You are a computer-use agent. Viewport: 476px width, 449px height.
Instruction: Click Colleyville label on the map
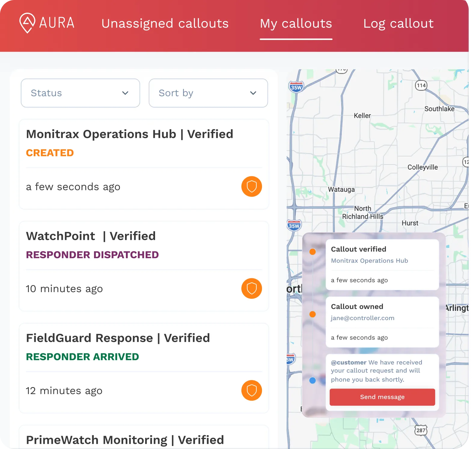[423, 167]
